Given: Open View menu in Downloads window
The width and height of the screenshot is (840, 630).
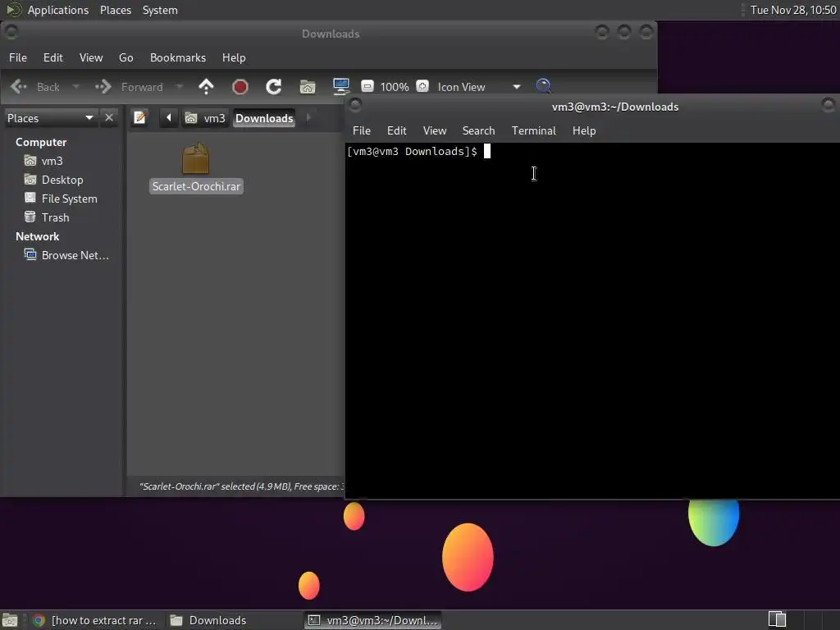Looking at the screenshot, I should (x=90, y=57).
